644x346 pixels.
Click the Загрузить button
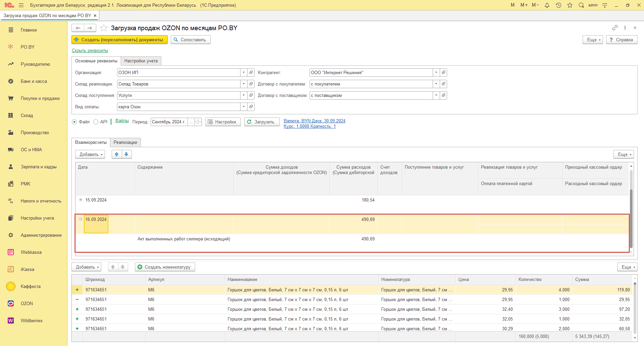262,122
